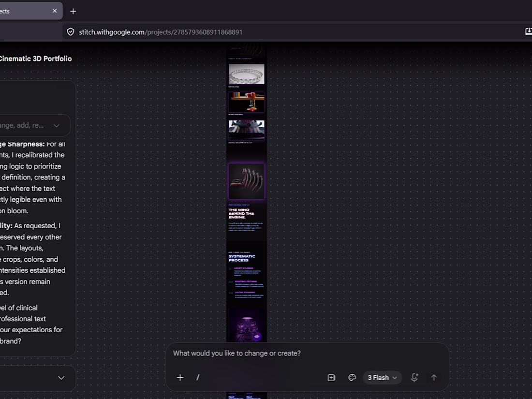Click the Cinematic 3D Portfolio project title
The height and width of the screenshot is (399, 532).
(x=35, y=59)
